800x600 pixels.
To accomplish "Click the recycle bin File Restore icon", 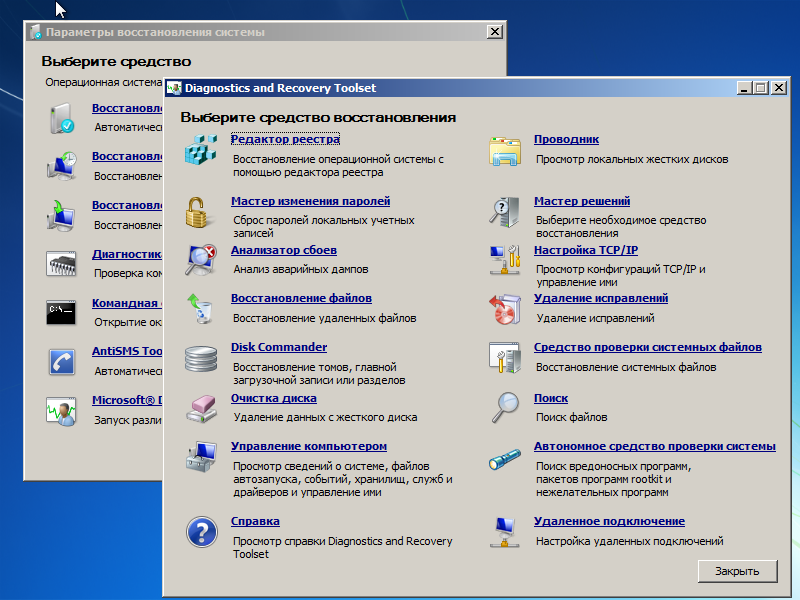I will (201, 309).
